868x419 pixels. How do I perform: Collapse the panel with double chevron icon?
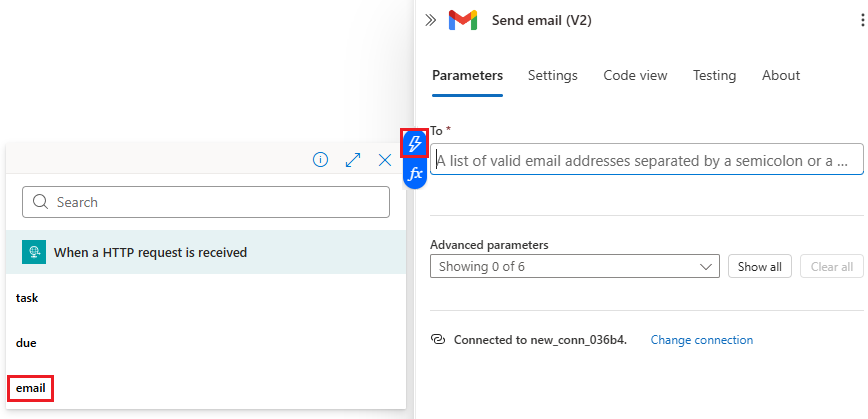(431, 21)
